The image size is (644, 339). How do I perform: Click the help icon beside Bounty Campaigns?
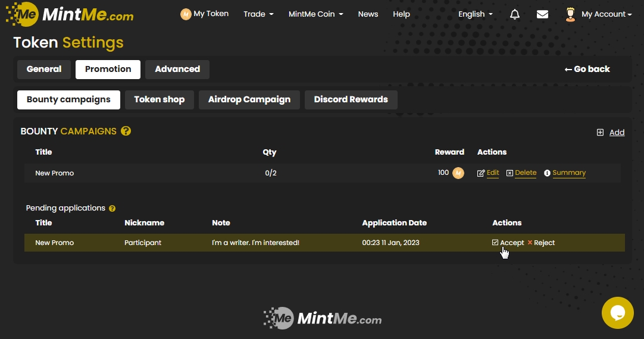tap(126, 131)
